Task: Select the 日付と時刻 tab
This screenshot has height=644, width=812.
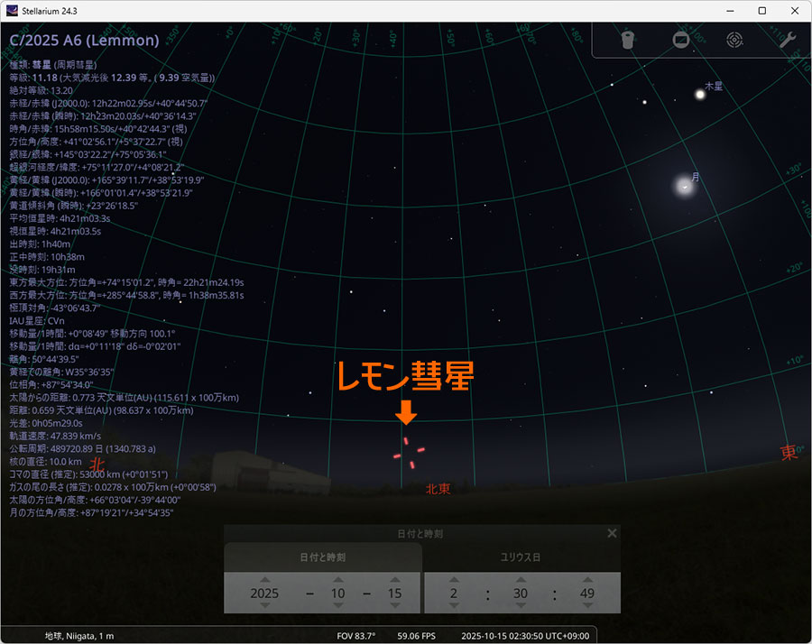Action: click(x=322, y=557)
